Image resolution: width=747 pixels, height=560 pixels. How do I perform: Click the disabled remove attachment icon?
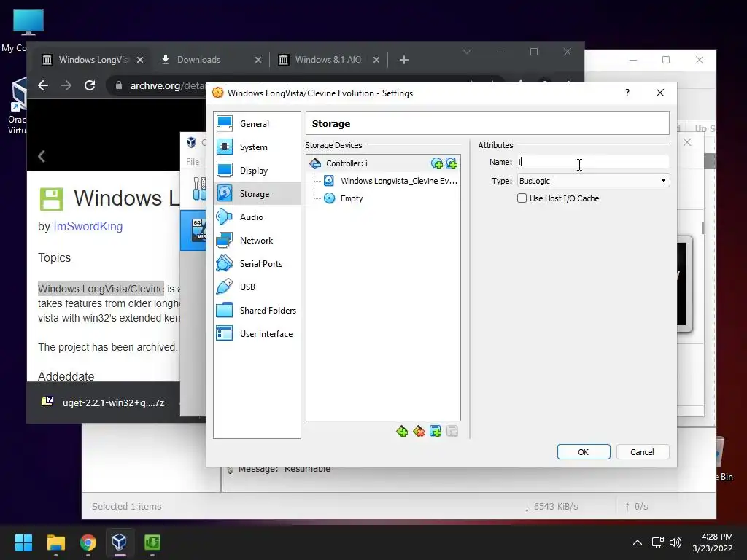pos(452,432)
